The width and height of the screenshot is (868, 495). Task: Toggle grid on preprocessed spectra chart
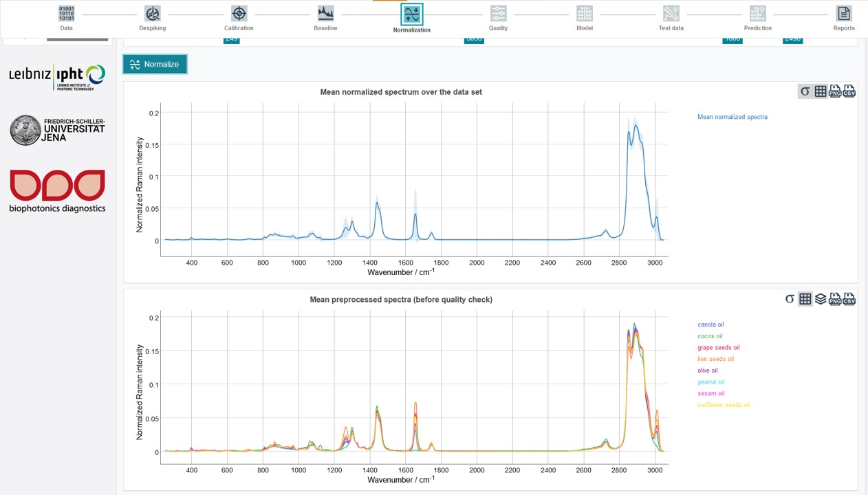[x=805, y=299]
